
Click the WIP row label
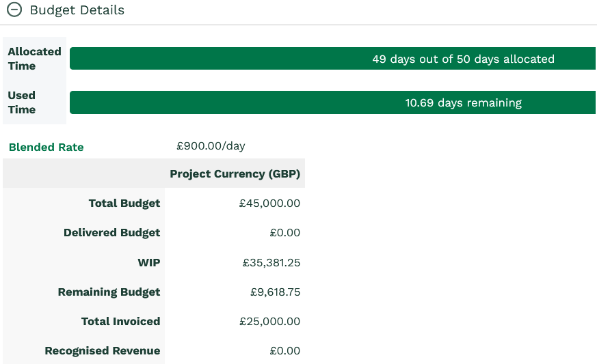149,262
